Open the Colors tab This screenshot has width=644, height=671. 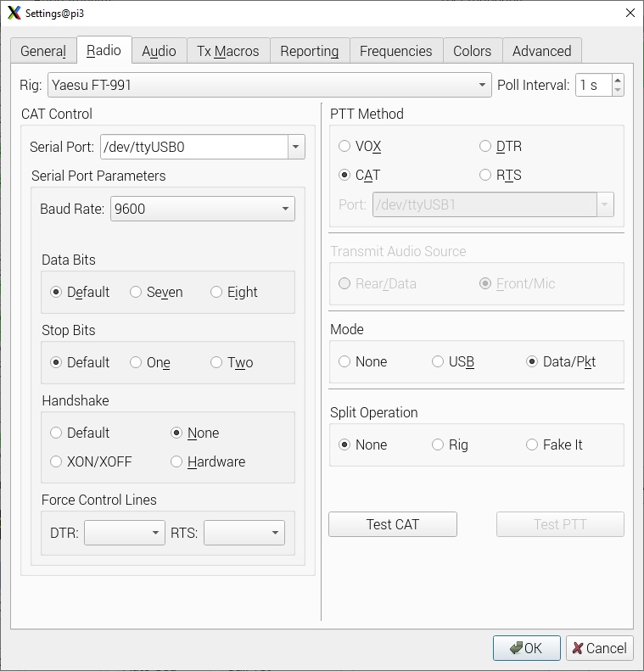point(473,51)
